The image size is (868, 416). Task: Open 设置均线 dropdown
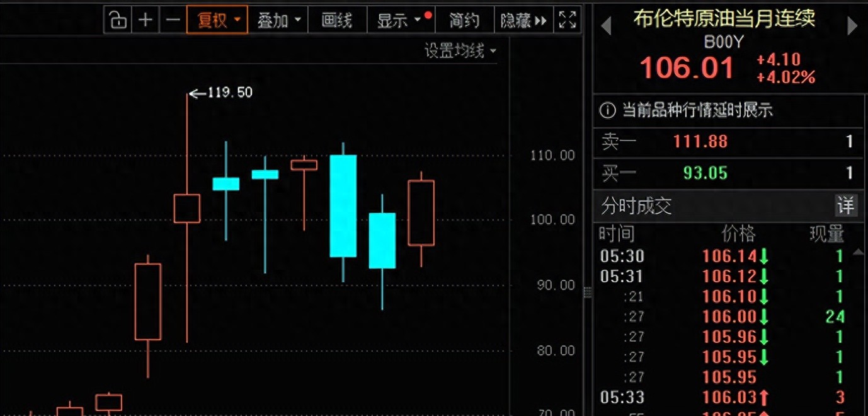tap(460, 51)
